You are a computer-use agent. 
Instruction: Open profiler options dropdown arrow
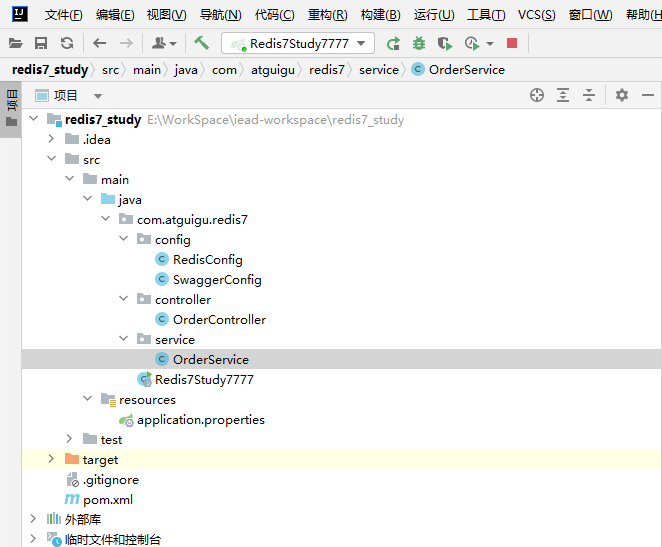(490, 43)
